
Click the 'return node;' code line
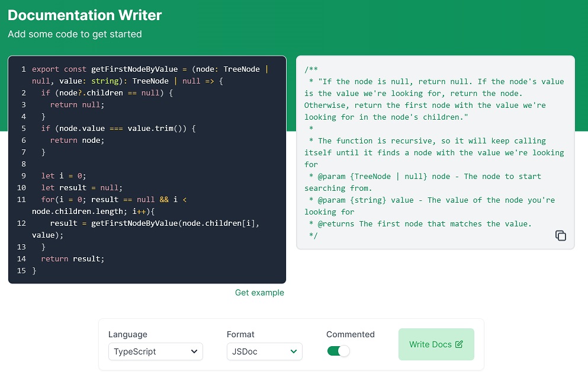pos(77,140)
